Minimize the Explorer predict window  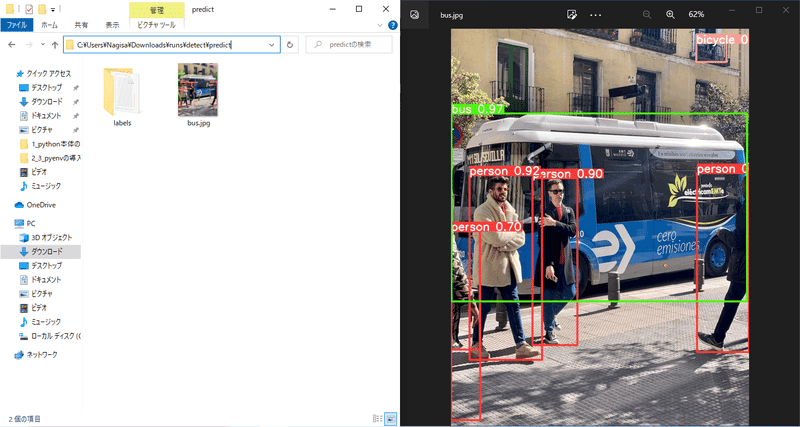[x=332, y=9]
